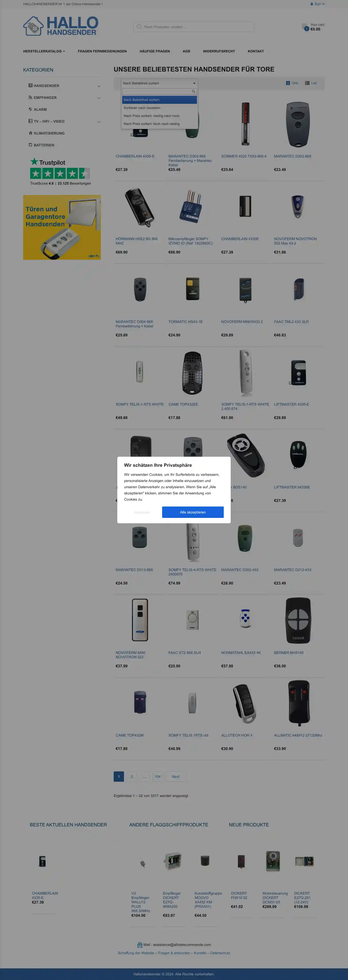
Task: Click the magnifier in sort dropdown search
Action: pyautogui.click(x=193, y=91)
